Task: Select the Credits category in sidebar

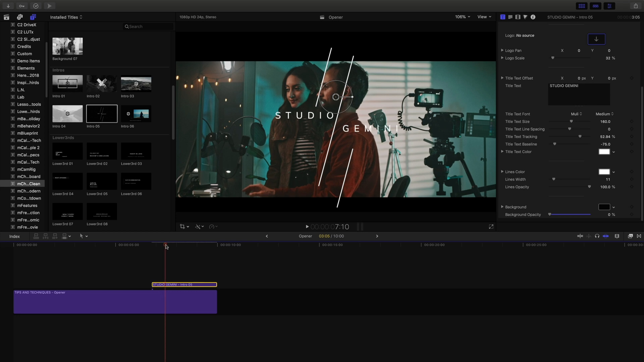Action: point(24,46)
